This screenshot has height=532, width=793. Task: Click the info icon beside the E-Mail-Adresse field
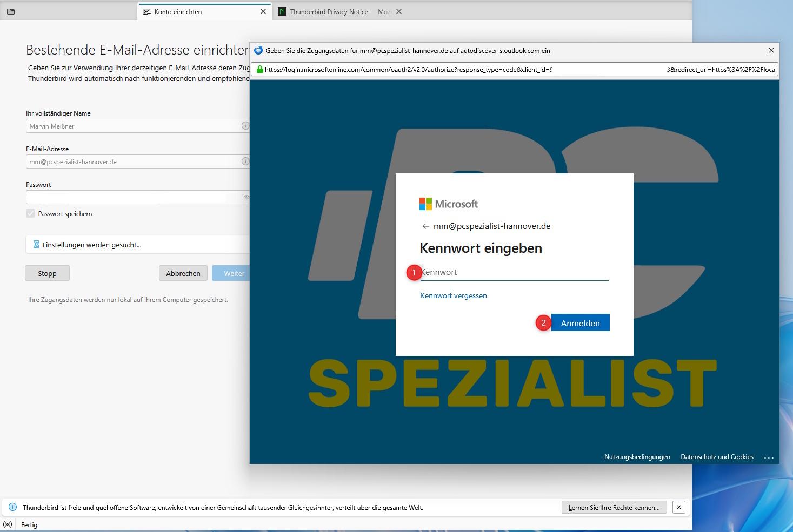pyautogui.click(x=245, y=161)
